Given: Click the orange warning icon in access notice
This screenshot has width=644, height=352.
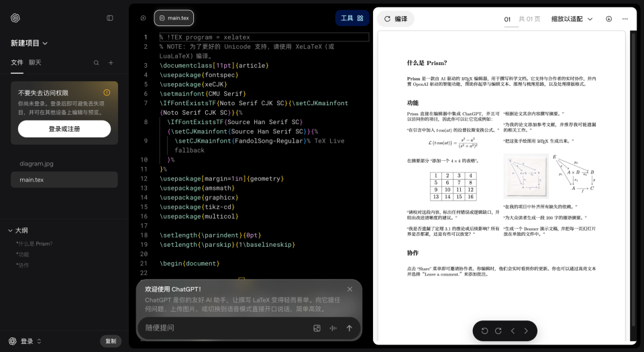Looking at the screenshot, I should tap(107, 93).
